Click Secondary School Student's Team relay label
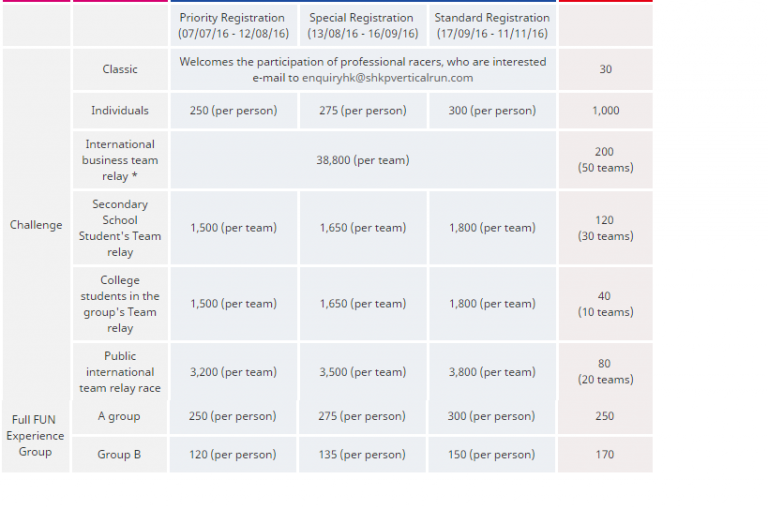This screenshot has width=768, height=509. (x=120, y=228)
